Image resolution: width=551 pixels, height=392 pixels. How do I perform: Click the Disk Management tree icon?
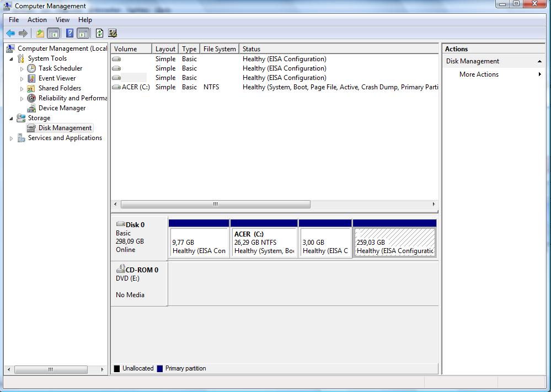point(31,128)
